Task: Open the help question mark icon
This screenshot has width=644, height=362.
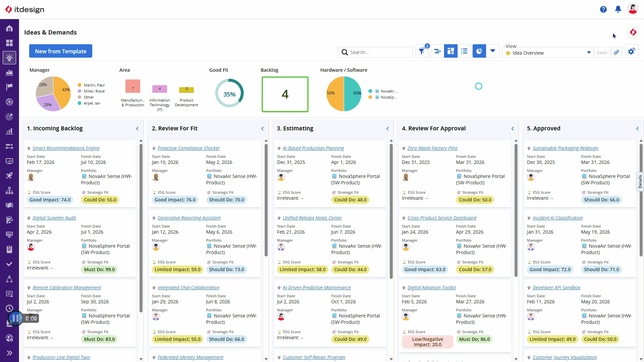Action: click(603, 9)
